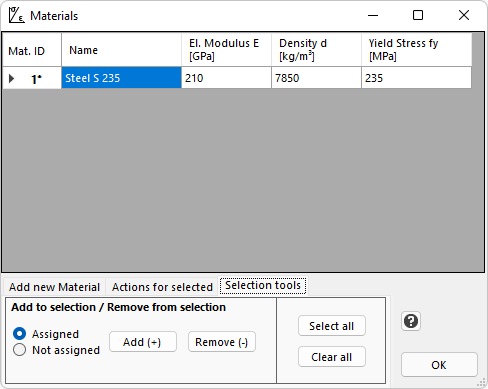The height and width of the screenshot is (389, 488).
Task: Click the Select all button
Action: pyautogui.click(x=332, y=326)
